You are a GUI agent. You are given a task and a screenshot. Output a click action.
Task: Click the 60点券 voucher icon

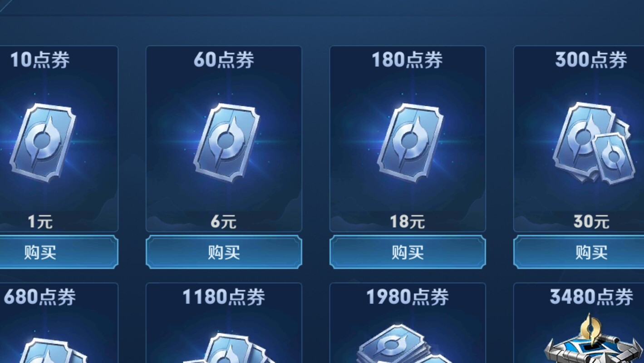pyautogui.click(x=226, y=143)
